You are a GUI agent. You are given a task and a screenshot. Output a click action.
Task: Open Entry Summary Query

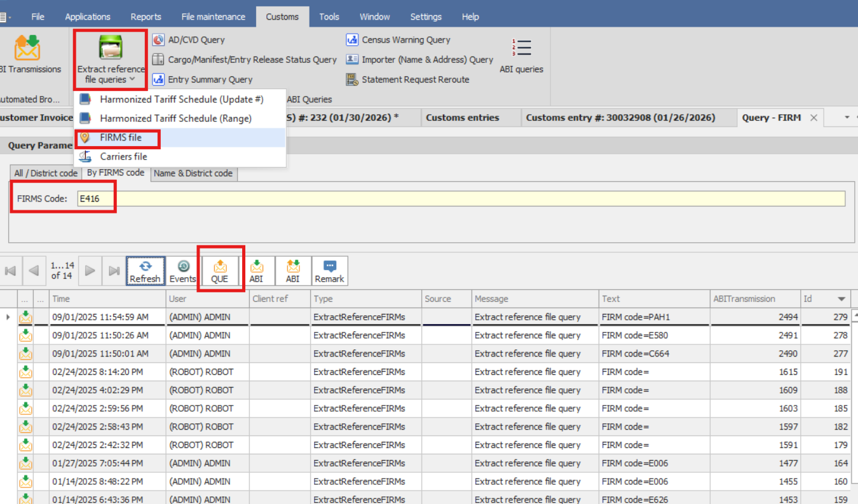(210, 79)
